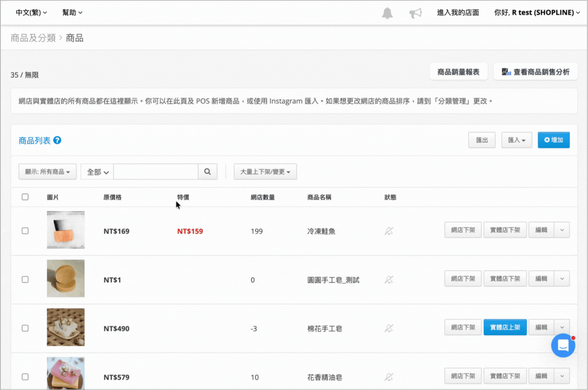The height and width of the screenshot is (390, 588).
Task: Click the 網店數量 column header
Action: (263, 197)
